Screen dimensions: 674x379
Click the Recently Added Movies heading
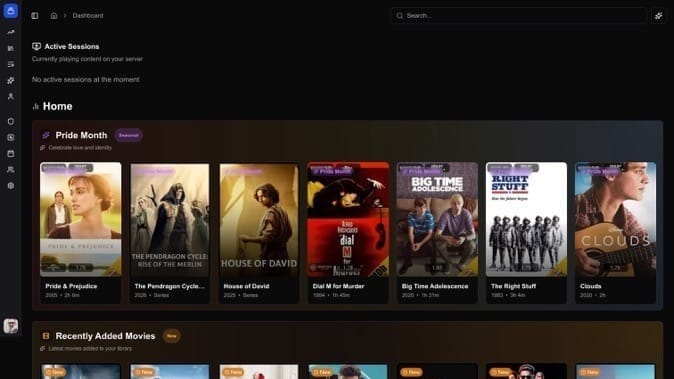click(x=105, y=336)
